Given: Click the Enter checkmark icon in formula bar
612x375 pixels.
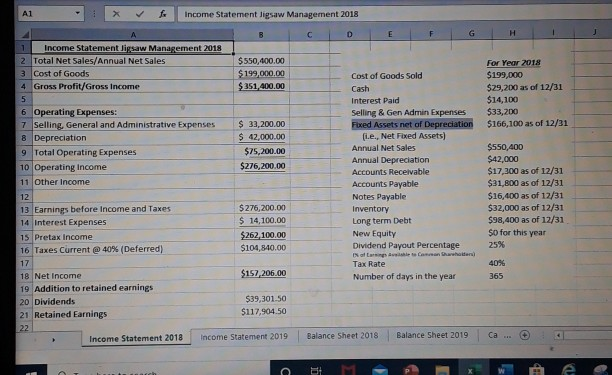Looking at the screenshot, I should coord(139,14).
